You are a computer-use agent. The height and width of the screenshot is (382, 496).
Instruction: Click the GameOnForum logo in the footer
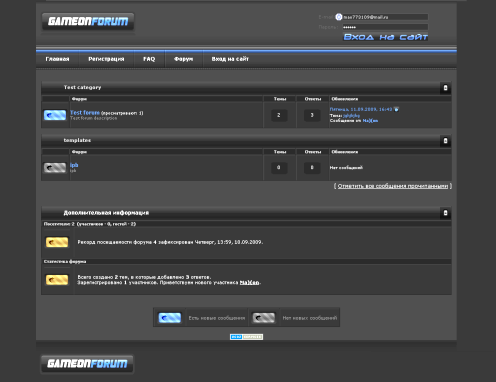click(x=87, y=363)
